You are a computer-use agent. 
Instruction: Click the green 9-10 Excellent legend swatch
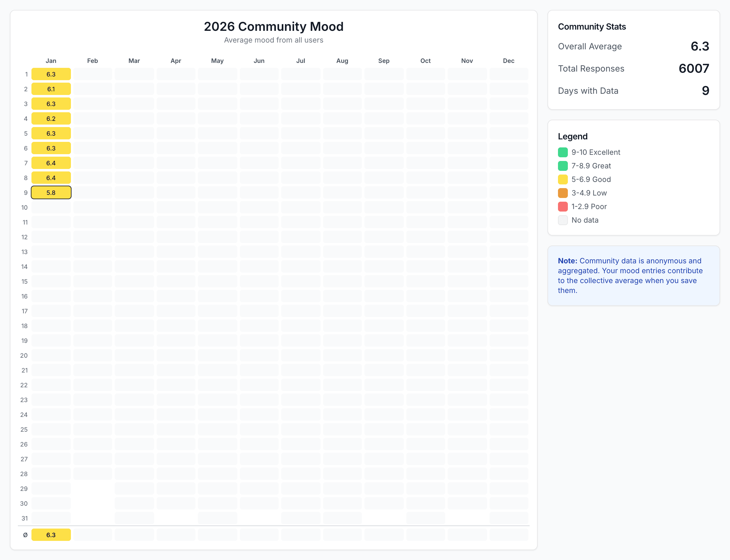pyautogui.click(x=563, y=152)
